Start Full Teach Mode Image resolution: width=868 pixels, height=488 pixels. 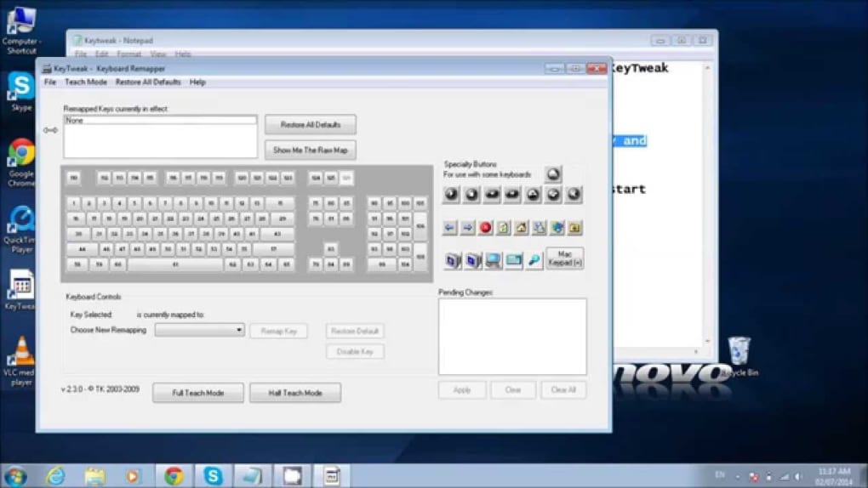point(197,393)
